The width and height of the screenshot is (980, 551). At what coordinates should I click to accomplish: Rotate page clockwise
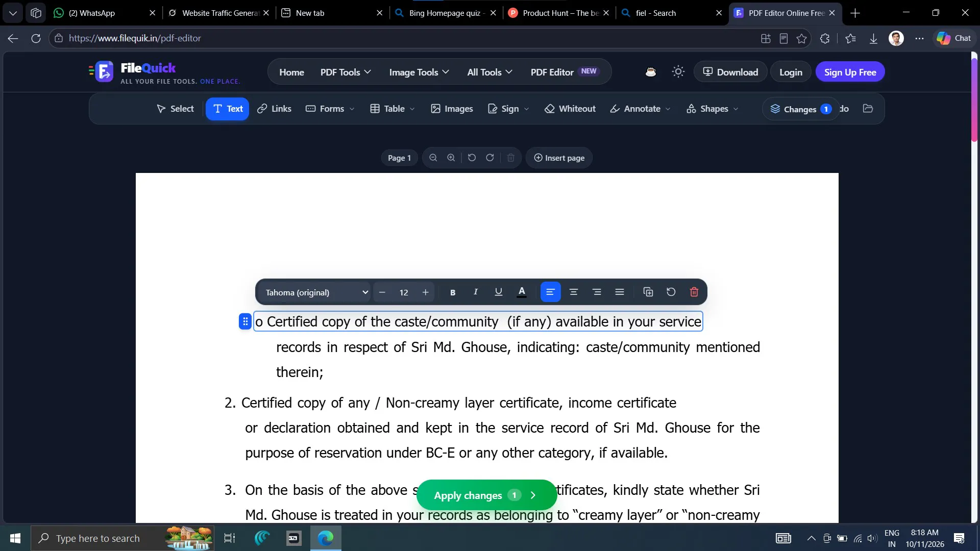point(490,158)
